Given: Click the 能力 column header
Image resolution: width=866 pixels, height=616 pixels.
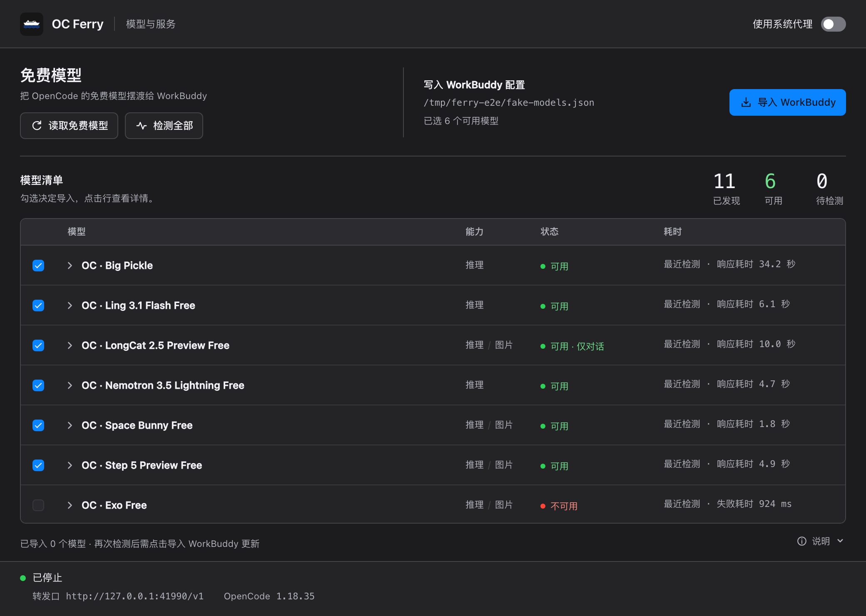Looking at the screenshot, I should 475,232.
